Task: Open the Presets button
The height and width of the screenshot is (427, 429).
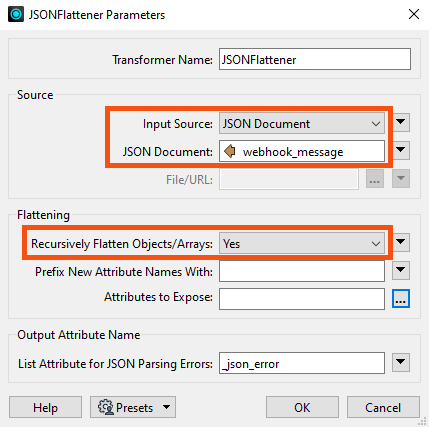Action: (x=133, y=407)
